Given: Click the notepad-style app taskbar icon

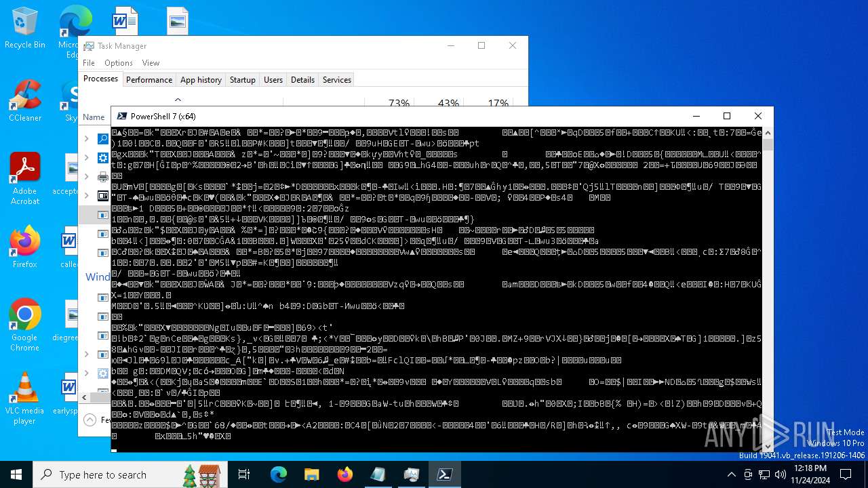Looking at the screenshot, I should [x=378, y=474].
